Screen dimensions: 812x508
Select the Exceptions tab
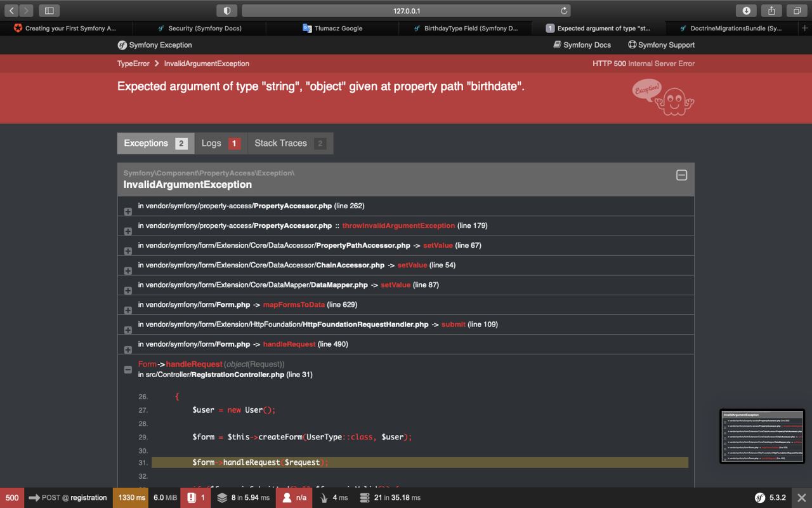[155, 143]
